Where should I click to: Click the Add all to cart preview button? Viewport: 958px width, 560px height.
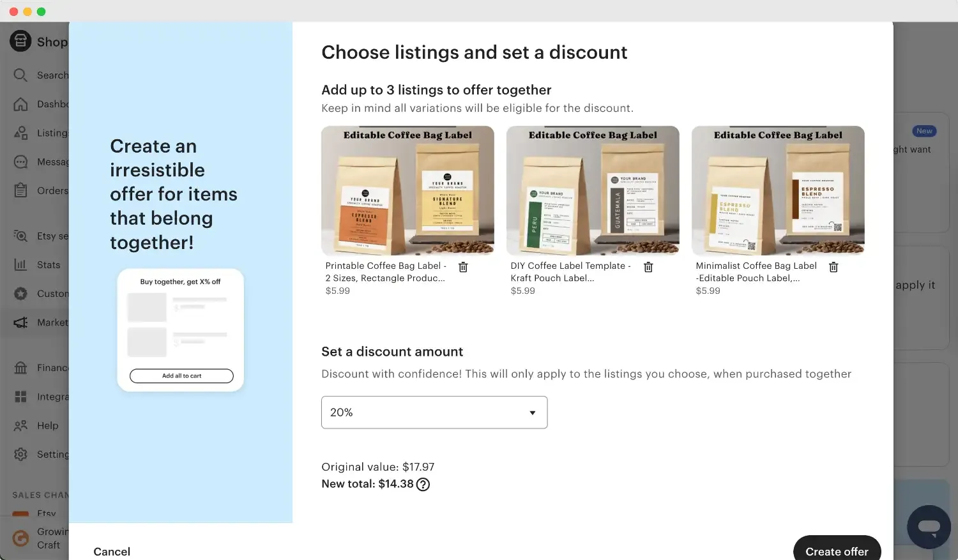(181, 376)
